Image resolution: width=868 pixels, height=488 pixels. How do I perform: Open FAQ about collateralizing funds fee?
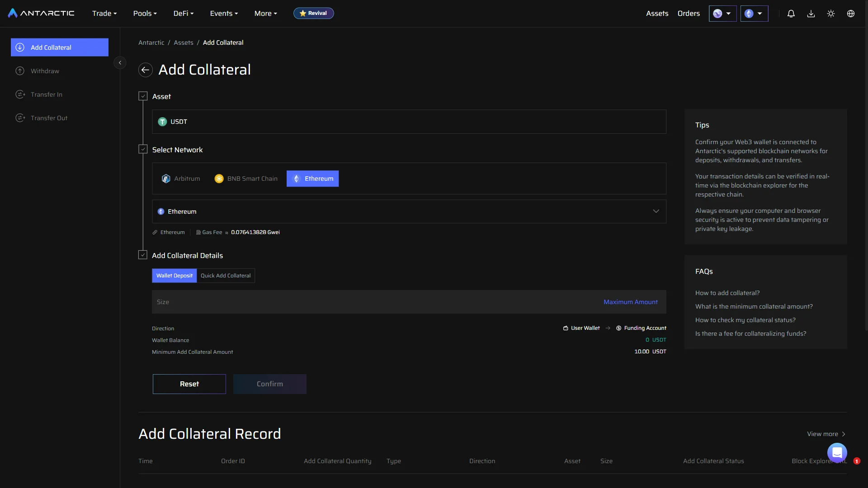coord(751,333)
